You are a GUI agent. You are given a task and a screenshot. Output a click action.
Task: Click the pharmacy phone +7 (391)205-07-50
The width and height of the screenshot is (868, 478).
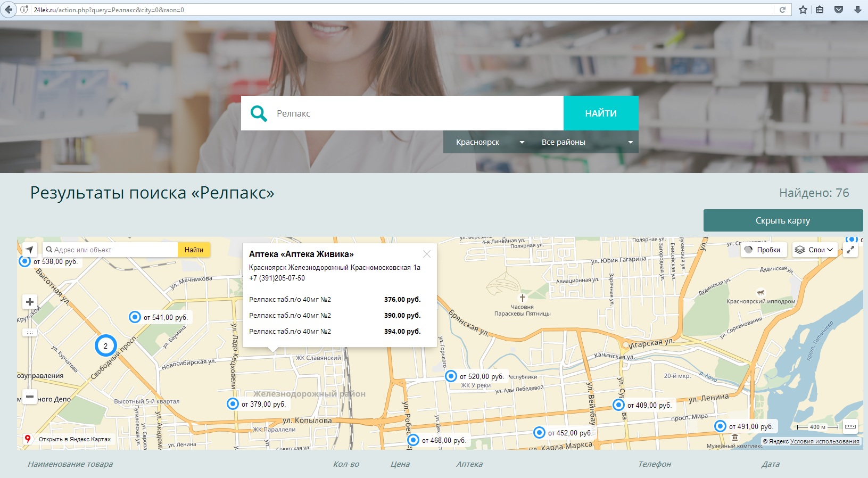(277, 278)
